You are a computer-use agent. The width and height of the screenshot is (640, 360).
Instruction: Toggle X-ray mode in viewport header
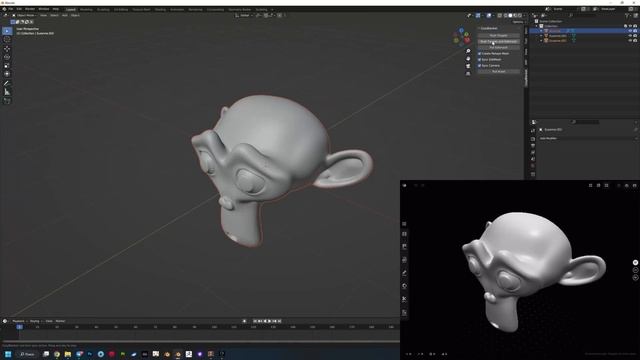click(499, 16)
